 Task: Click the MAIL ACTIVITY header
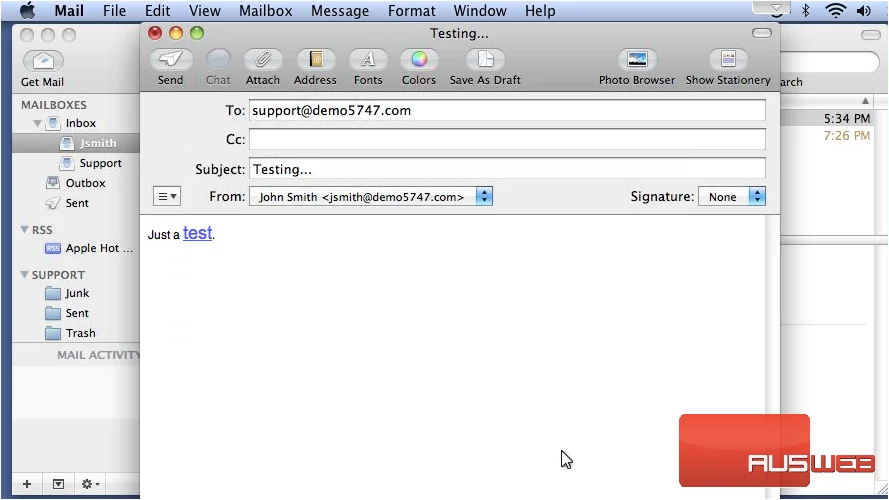pyautogui.click(x=98, y=355)
